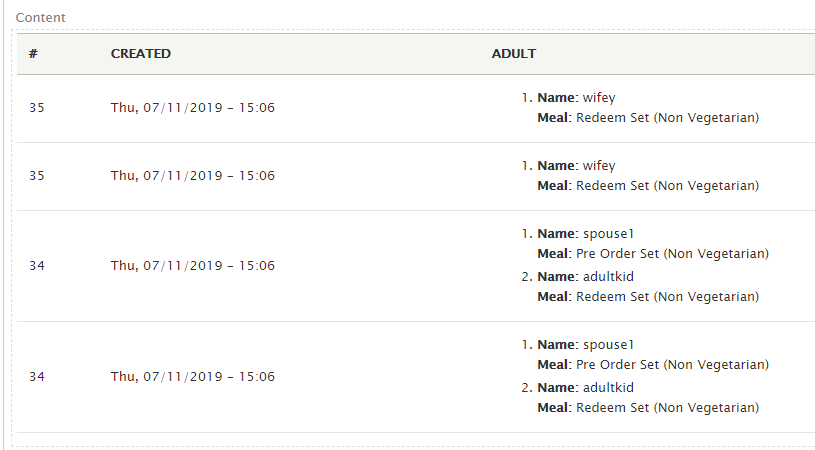
Task: Select ID 34 in the last table row
Action: click(x=37, y=377)
